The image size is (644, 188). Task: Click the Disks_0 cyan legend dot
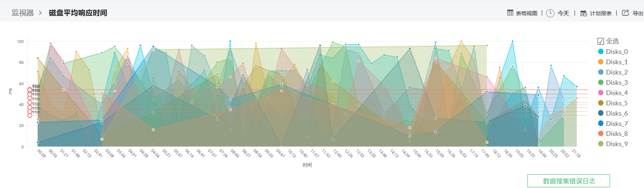[x=601, y=52]
